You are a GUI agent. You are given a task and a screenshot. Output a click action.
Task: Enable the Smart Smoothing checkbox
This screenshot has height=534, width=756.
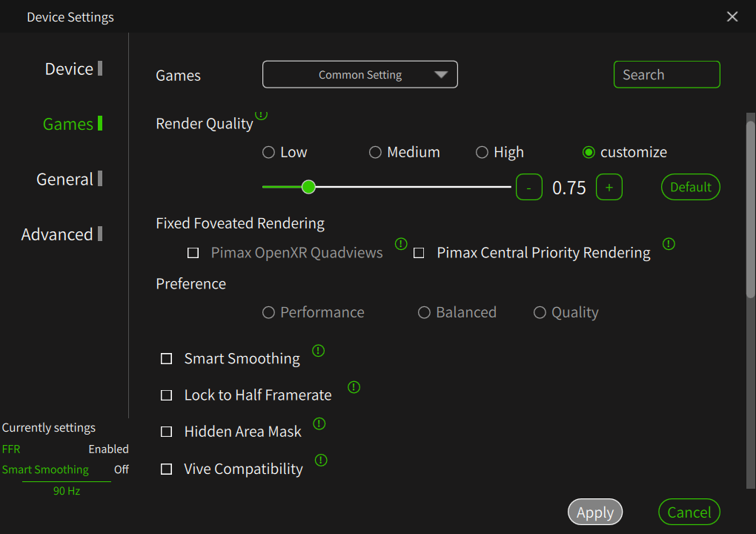click(167, 359)
